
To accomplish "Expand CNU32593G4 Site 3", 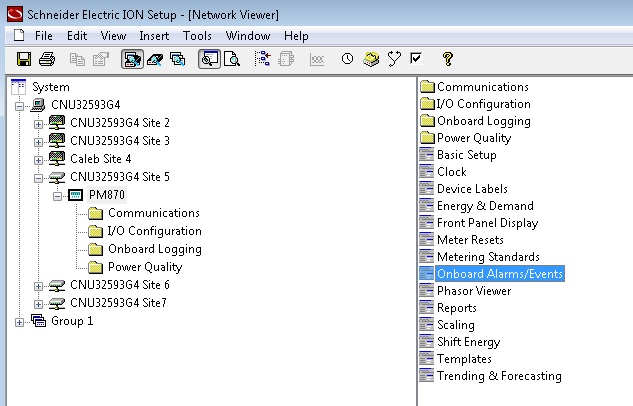I will 38,142.
